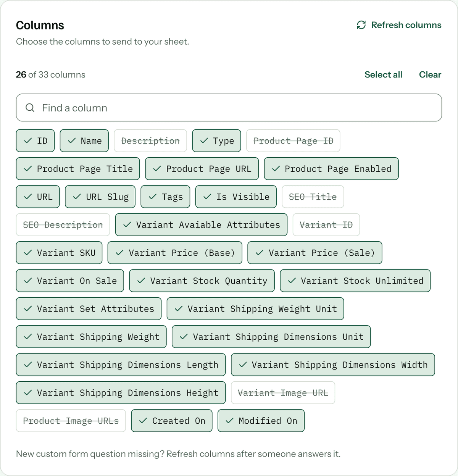Image resolution: width=458 pixels, height=476 pixels.
Task: Deselect the URL Slug column
Action: [100, 197]
